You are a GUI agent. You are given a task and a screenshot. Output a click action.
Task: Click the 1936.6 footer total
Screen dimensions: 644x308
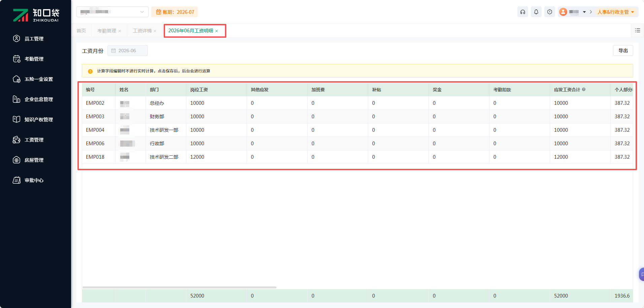pos(622,296)
